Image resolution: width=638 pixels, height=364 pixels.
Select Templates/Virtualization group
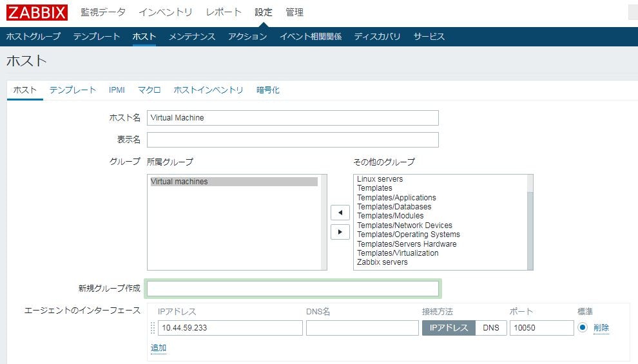point(398,253)
